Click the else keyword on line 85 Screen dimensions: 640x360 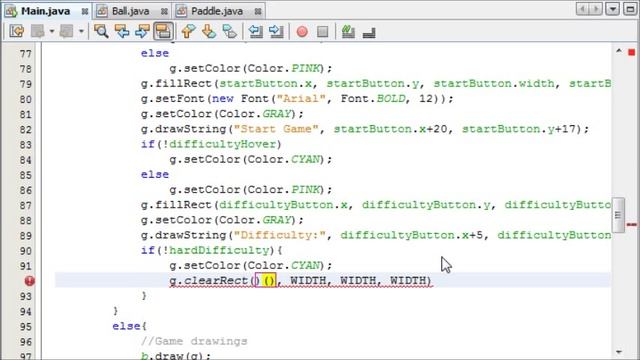(x=155, y=174)
